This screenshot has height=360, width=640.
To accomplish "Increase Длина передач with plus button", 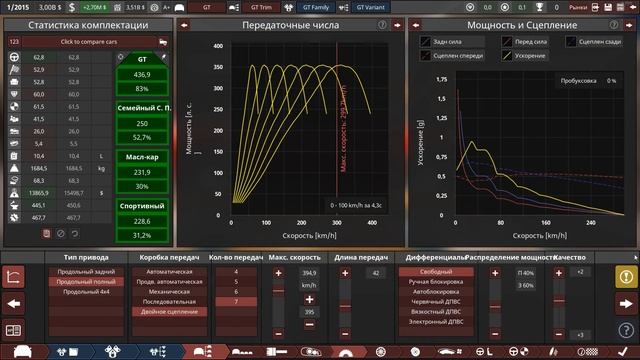I will click(345, 273).
